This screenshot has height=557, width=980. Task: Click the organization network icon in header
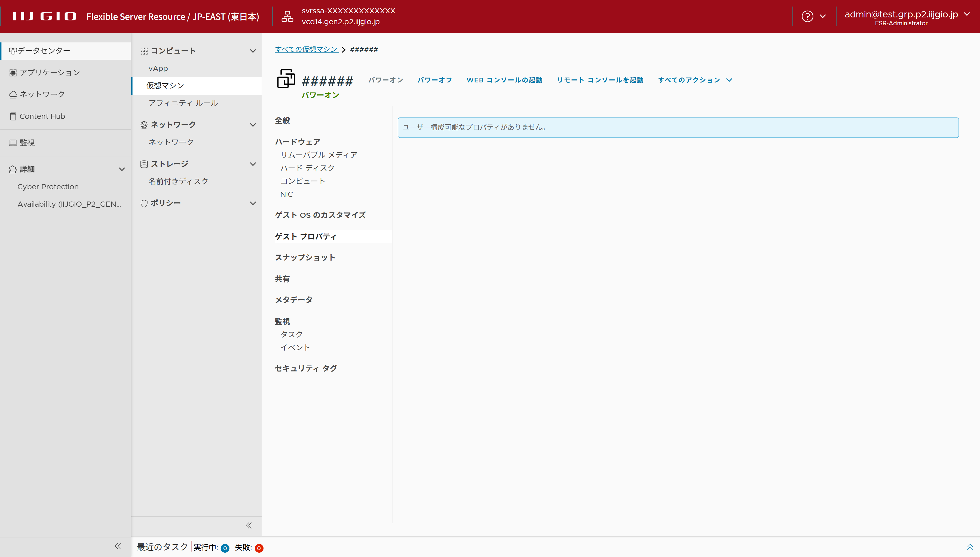pyautogui.click(x=287, y=16)
